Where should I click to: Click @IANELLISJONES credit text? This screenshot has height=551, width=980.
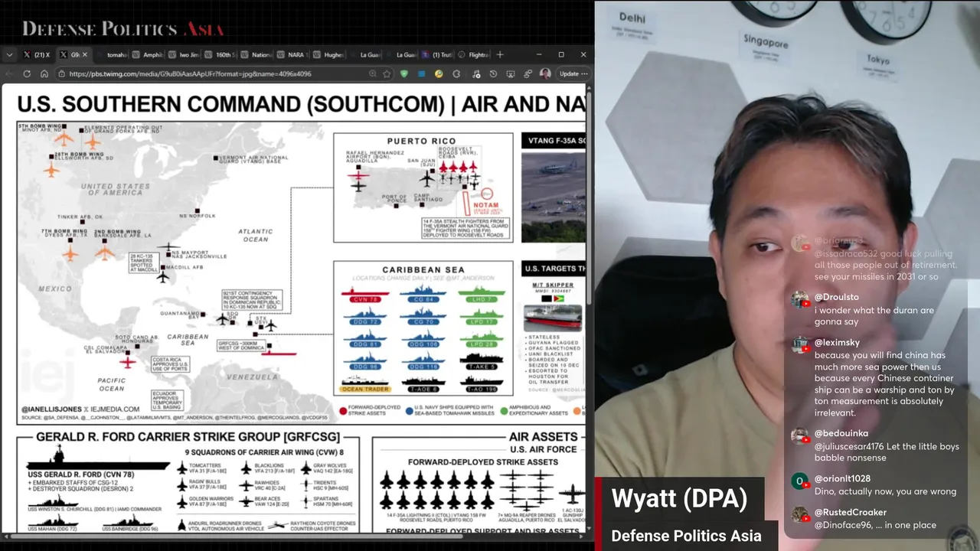tap(51, 409)
